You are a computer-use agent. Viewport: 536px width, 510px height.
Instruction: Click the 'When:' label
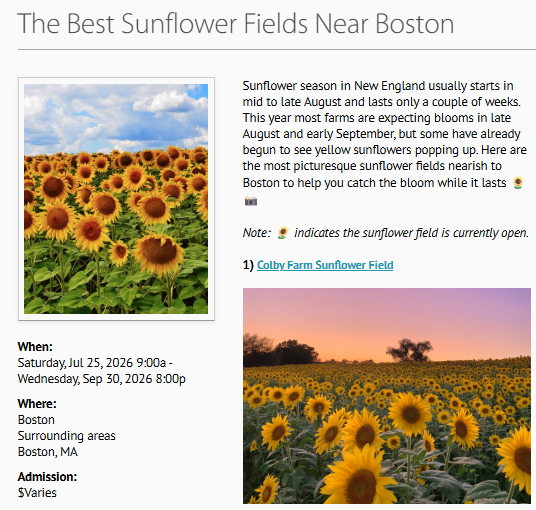click(x=35, y=347)
